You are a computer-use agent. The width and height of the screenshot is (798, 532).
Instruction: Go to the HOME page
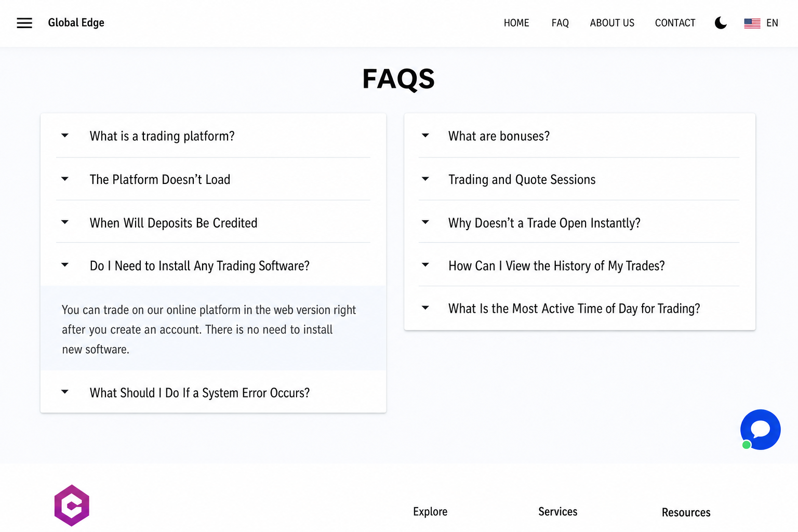point(516,23)
